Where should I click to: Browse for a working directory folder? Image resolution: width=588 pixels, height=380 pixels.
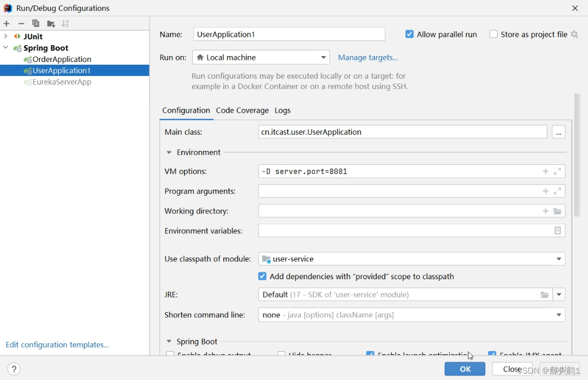(557, 211)
